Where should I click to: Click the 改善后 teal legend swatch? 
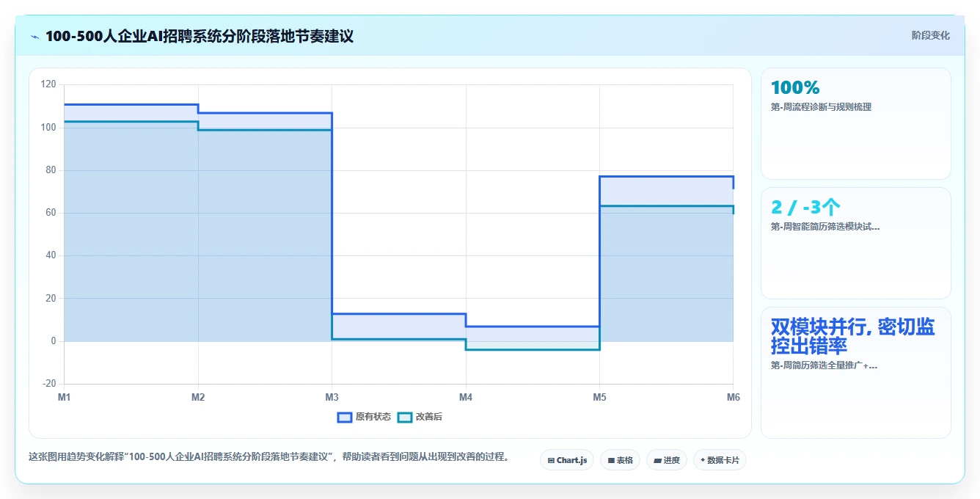pyautogui.click(x=405, y=417)
